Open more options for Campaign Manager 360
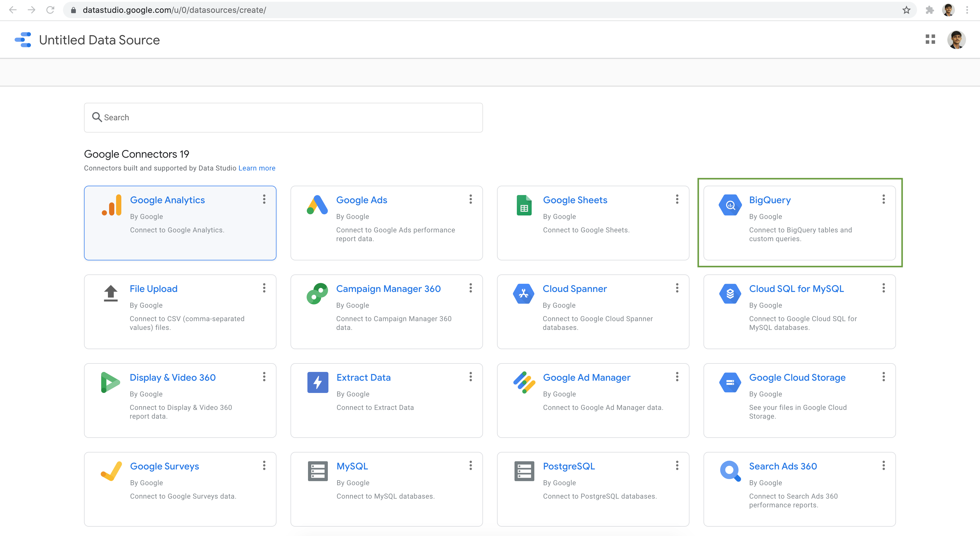980x536 pixels. (470, 288)
